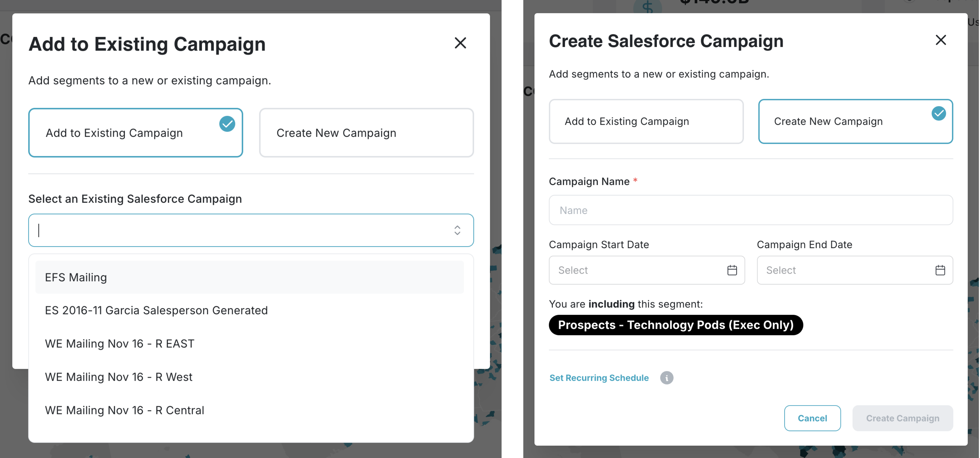Click the Create Campaign button

tap(902, 418)
